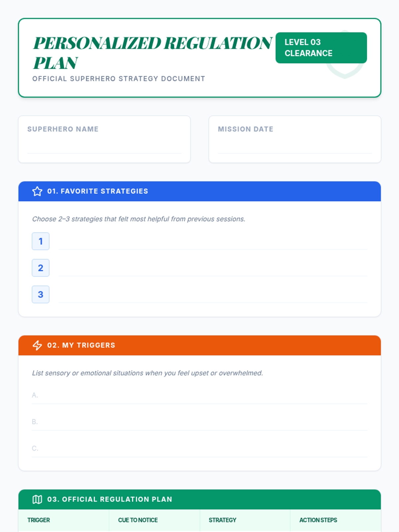Click the numbered box 1 in strategies
399x532 pixels.
[41, 241]
